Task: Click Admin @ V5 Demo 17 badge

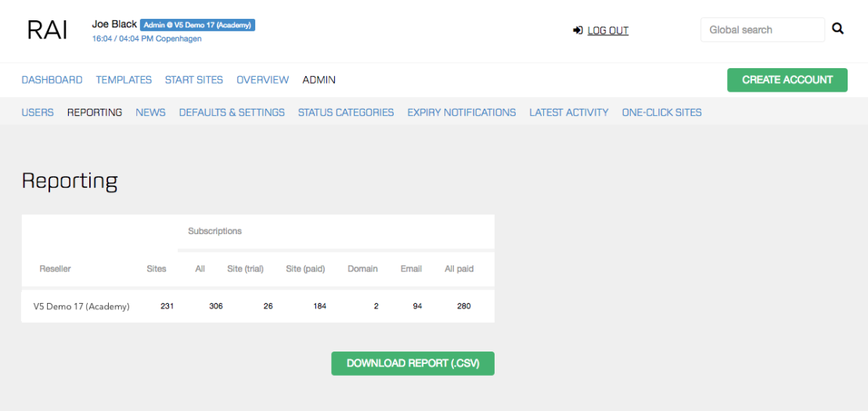Action: 197,25
